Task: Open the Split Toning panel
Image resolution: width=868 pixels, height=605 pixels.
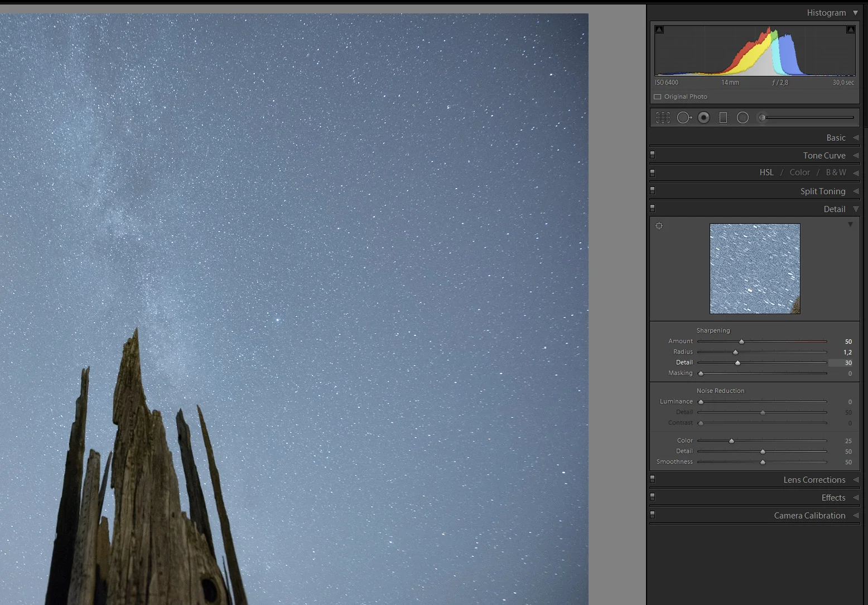Action: [x=822, y=191]
